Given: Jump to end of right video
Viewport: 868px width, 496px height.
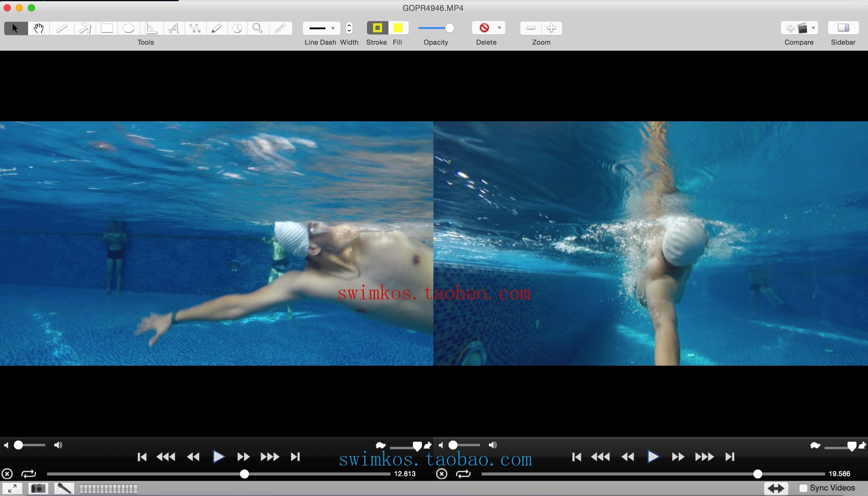Looking at the screenshot, I should pos(730,457).
